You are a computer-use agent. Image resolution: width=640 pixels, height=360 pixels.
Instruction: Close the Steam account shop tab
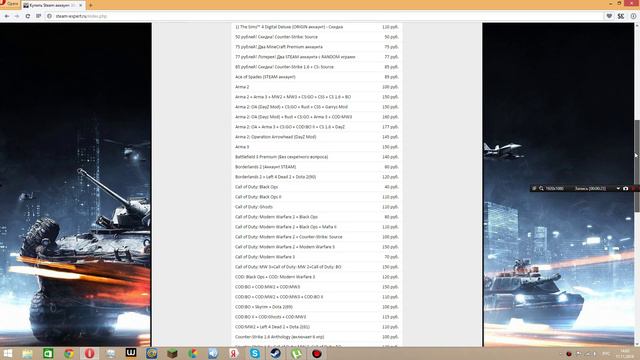pos(80,5)
